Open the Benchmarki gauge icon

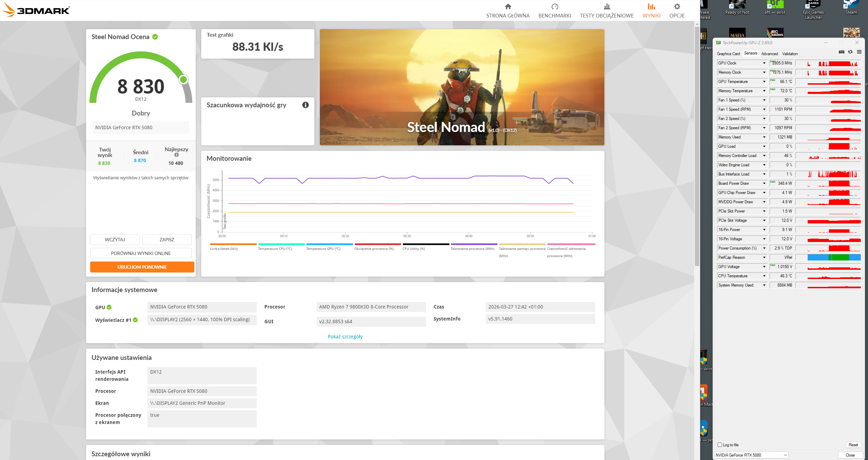pyautogui.click(x=555, y=7)
